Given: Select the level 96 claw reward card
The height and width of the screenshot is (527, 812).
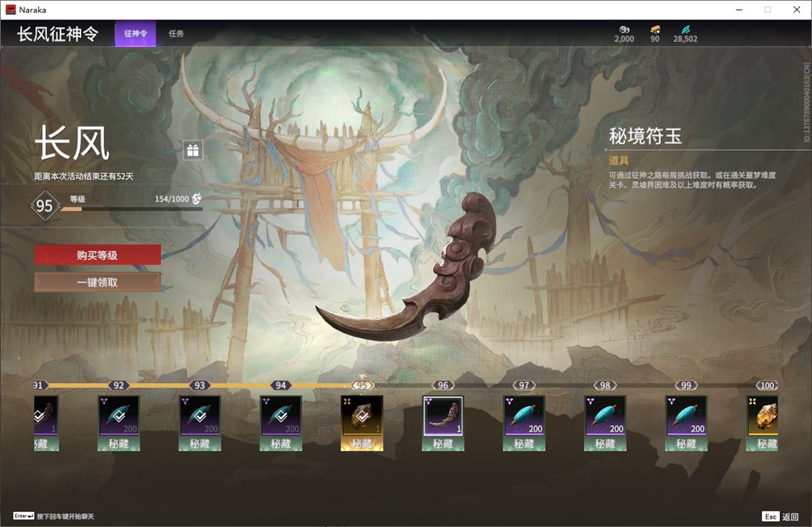Looking at the screenshot, I should (443, 423).
